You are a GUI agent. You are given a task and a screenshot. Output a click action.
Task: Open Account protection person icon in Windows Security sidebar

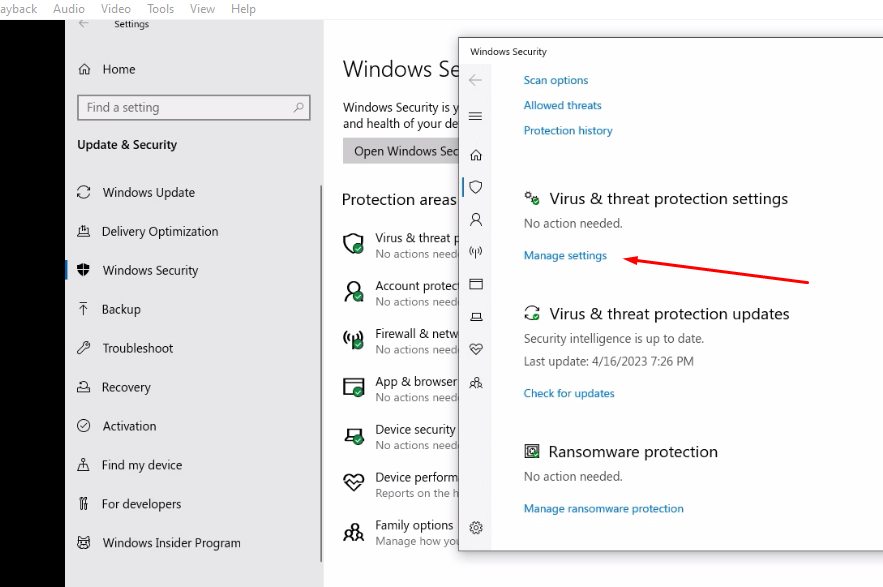click(x=476, y=219)
